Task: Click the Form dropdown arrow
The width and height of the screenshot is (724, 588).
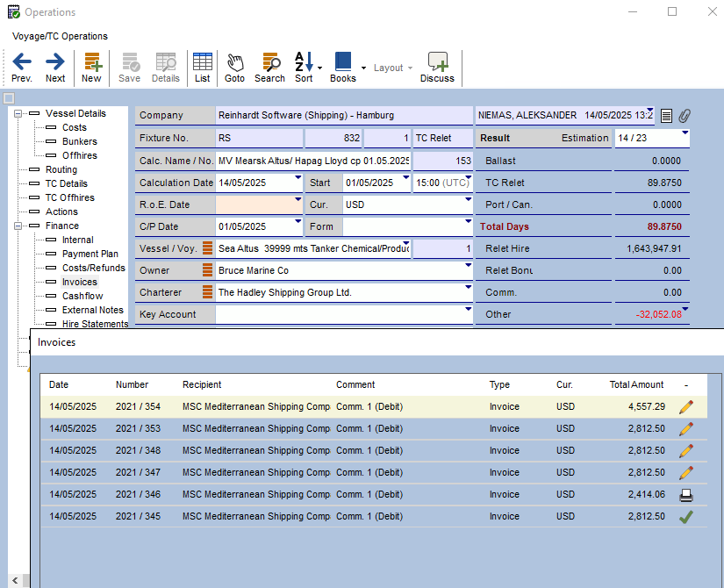Action: point(468,221)
